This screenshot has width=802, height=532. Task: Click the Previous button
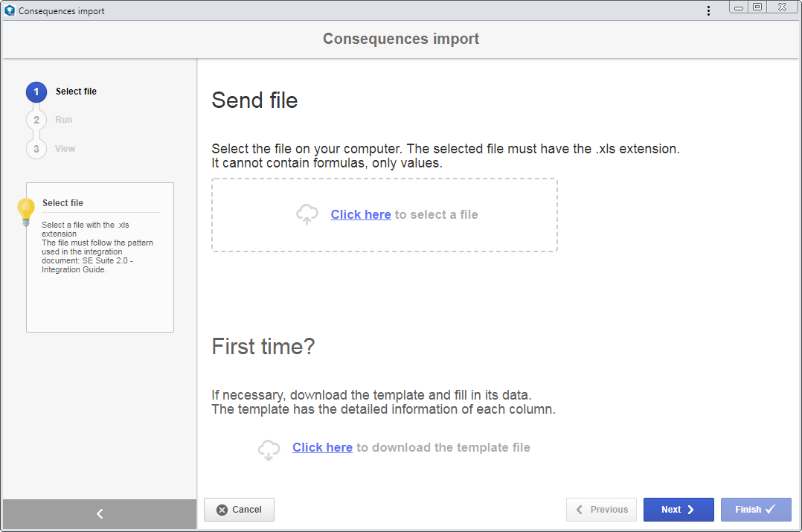pos(601,510)
